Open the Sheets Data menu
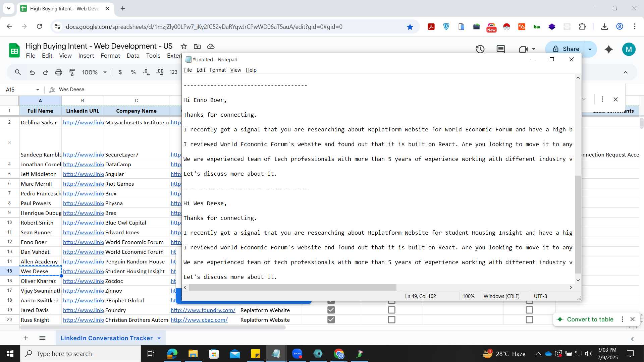Screen dimensions: 644x362 tap(133, 56)
